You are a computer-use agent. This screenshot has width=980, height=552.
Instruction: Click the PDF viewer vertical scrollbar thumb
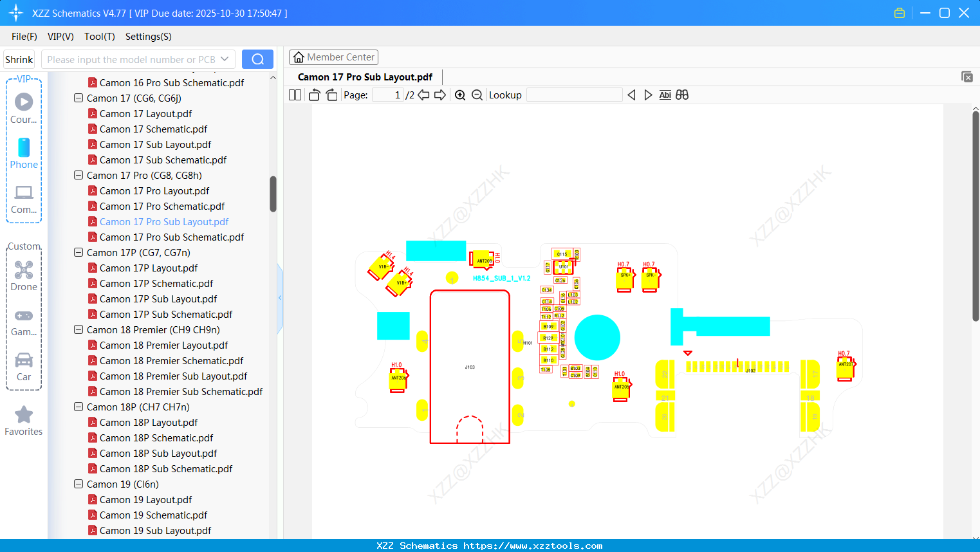975,216
